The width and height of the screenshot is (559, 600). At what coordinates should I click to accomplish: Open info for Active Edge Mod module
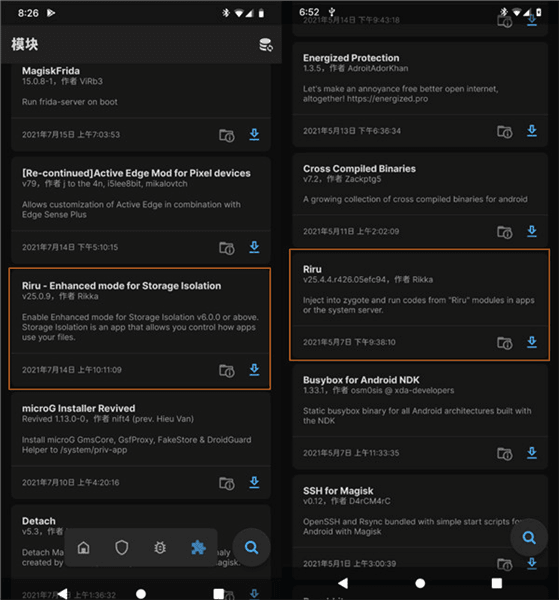pyautogui.click(x=227, y=248)
